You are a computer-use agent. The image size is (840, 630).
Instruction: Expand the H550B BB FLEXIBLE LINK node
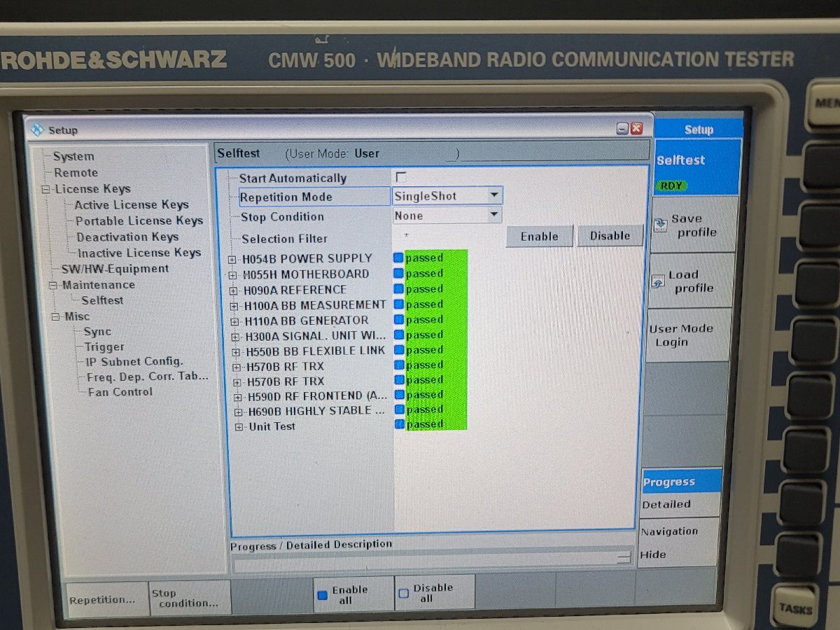pos(237,352)
